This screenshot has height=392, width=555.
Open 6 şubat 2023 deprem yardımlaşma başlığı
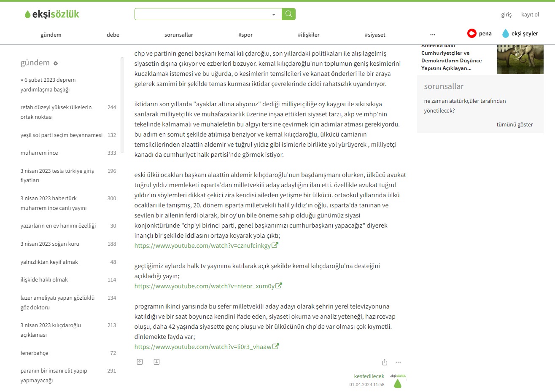pyautogui.click(x=48, y=85)
